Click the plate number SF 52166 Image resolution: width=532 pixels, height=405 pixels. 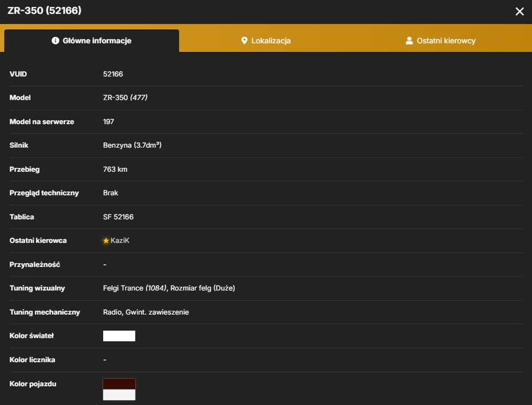pos(118,217)
